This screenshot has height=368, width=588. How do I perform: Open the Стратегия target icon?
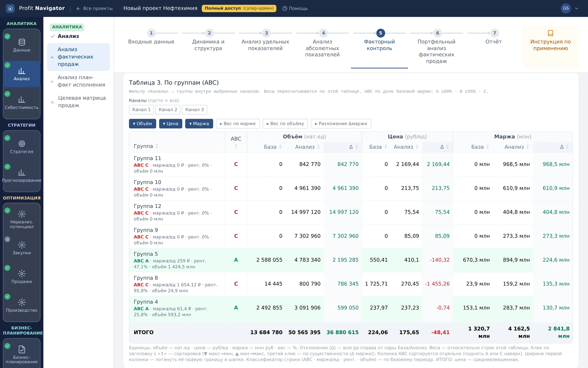point(22,144)
